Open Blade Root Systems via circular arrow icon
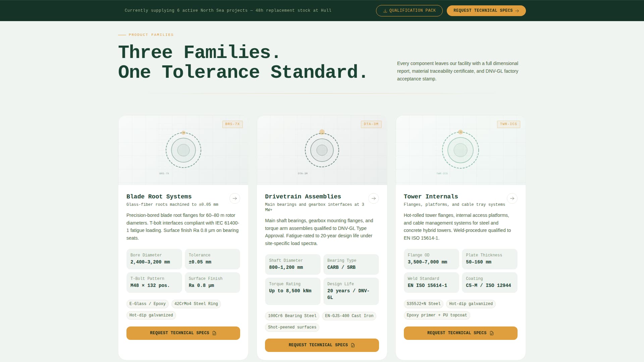 [234, 198]
